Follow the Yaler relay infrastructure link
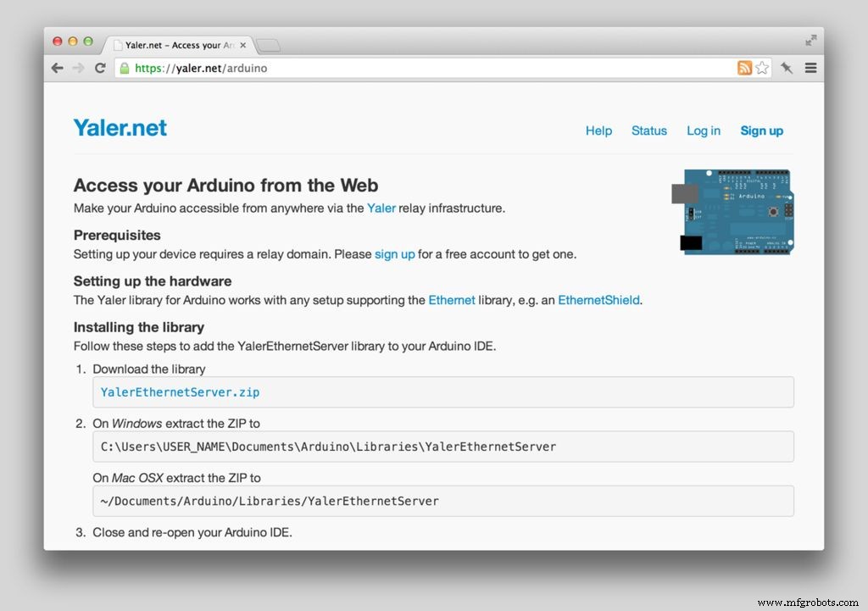The width and height of the screenshot is (868, 611). pyautogui.click(x=381, y=208)
